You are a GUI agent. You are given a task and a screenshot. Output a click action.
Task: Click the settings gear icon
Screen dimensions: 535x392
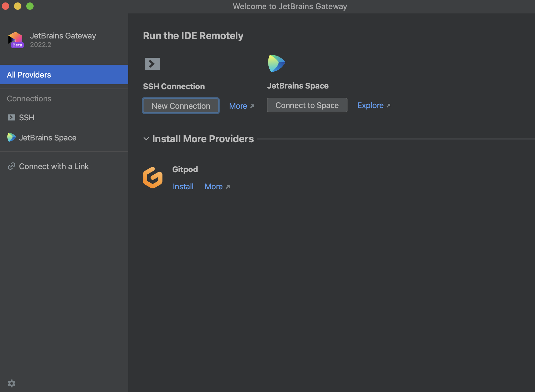pos(12,383)
